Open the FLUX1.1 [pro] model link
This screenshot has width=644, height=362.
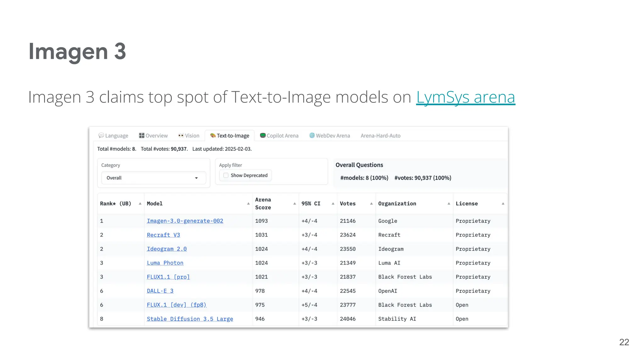click(168, 277)
